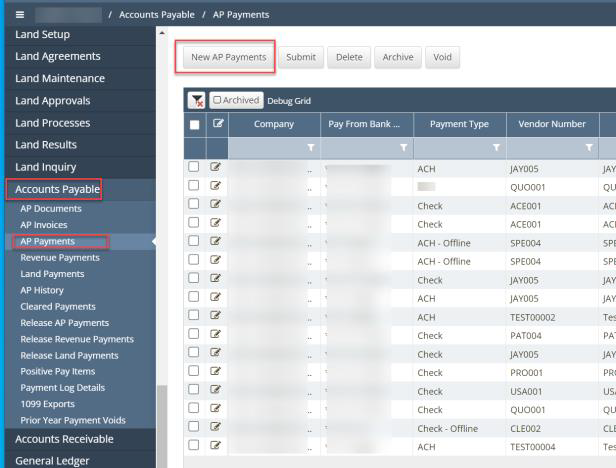Select the checkbox for the QUO001 first row
This screenshot has height=468, width=616.
[x=194, y=187]
